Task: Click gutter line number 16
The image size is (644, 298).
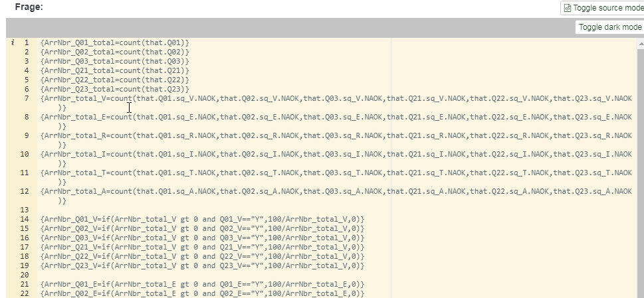Action: [x=25, y=238]
